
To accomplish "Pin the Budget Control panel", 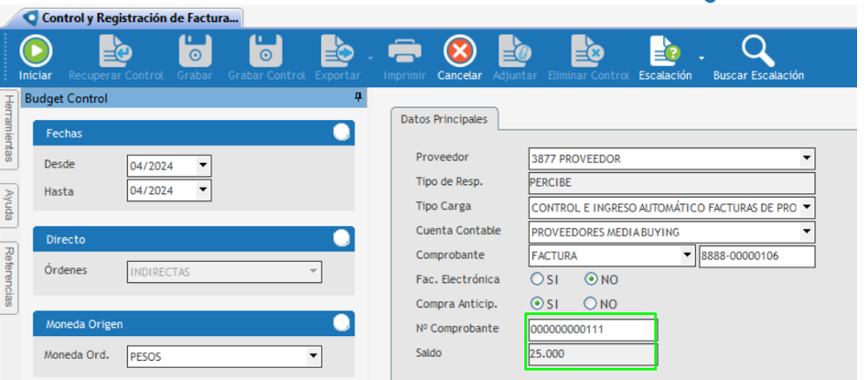I will (359, 97).
